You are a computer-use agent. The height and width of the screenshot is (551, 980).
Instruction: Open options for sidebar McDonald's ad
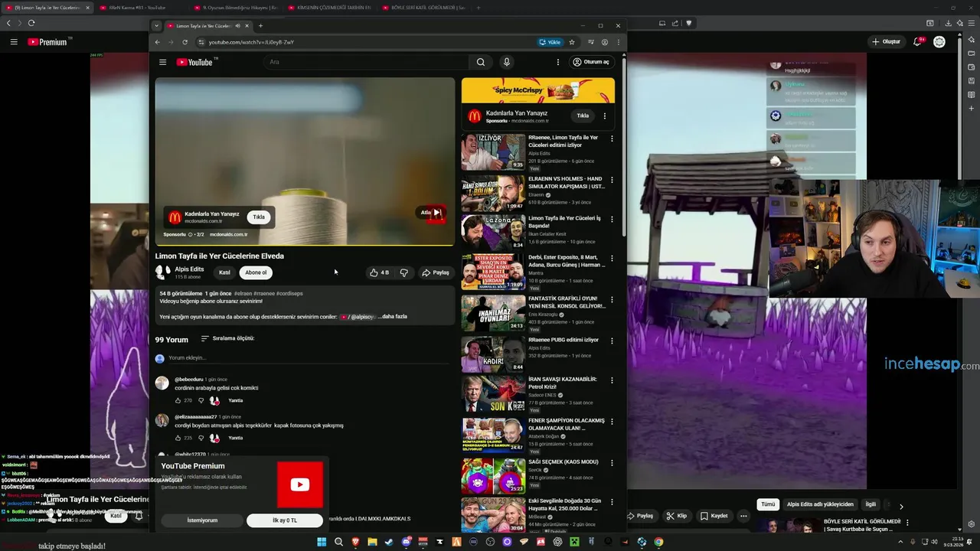pos(604,116)
